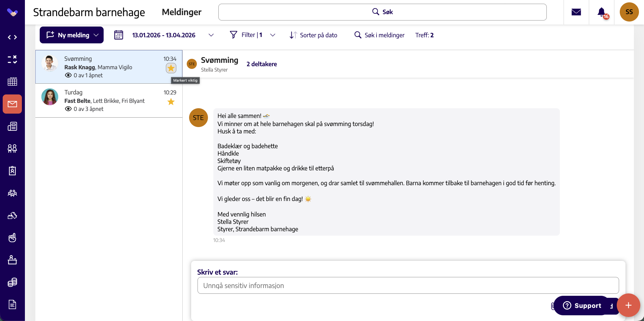Image resolution: width=644 pixels, height=321 pixels.
Task: Open the person at desk icon in sidebar
Action: tap(12, 260)
